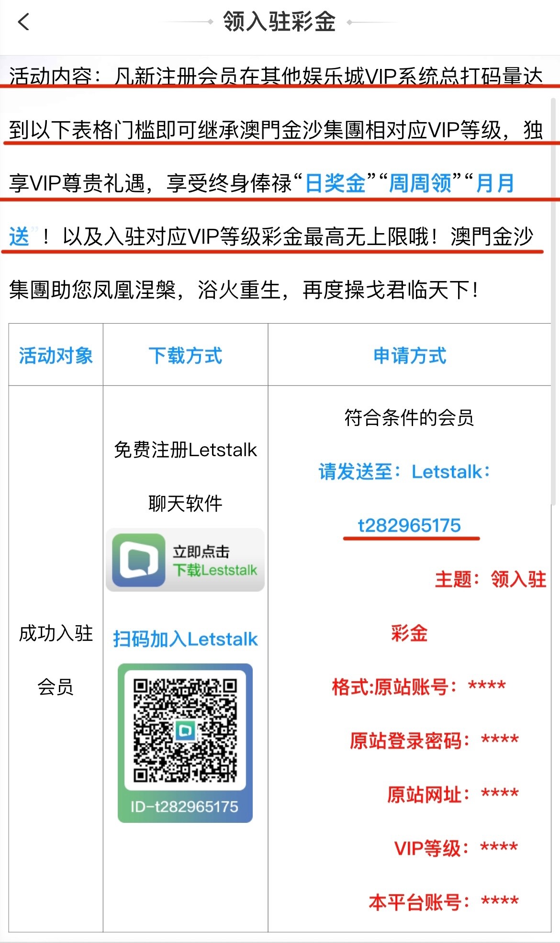This screenshot has width=560, height=943.
Task: Select the 下载方式 column header
Action: coord(185,355)
